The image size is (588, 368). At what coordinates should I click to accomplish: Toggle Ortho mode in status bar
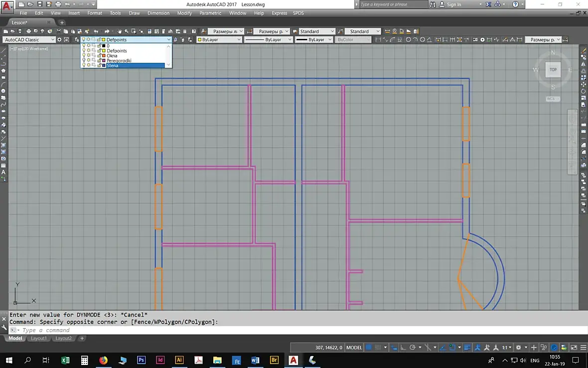[403, 348]
